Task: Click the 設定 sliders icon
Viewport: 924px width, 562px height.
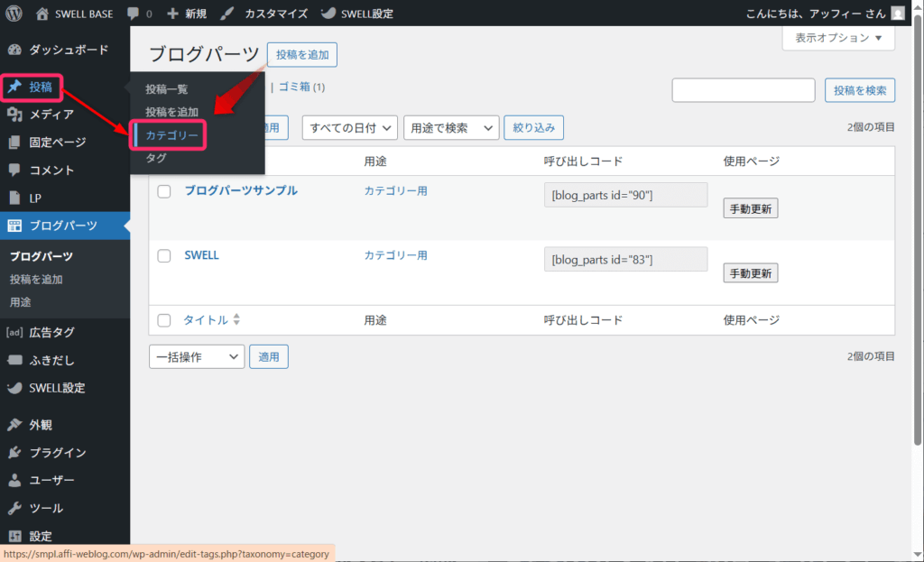Action: pyautogui.click(x=14, y=536)
